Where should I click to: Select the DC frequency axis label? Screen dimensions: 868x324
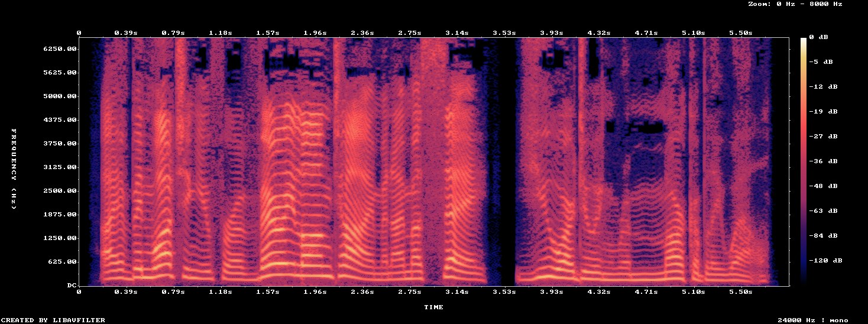pos(71,286)
